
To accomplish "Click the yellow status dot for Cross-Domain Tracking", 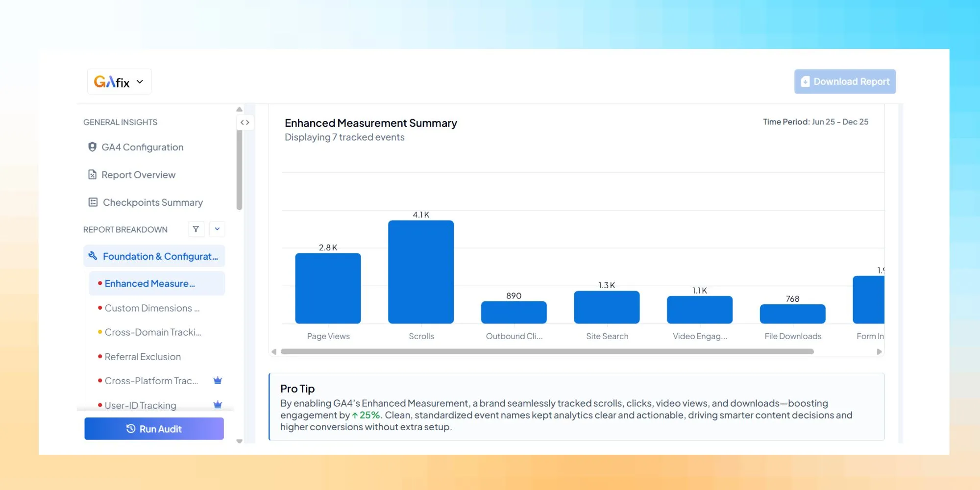I will [99, 332].
